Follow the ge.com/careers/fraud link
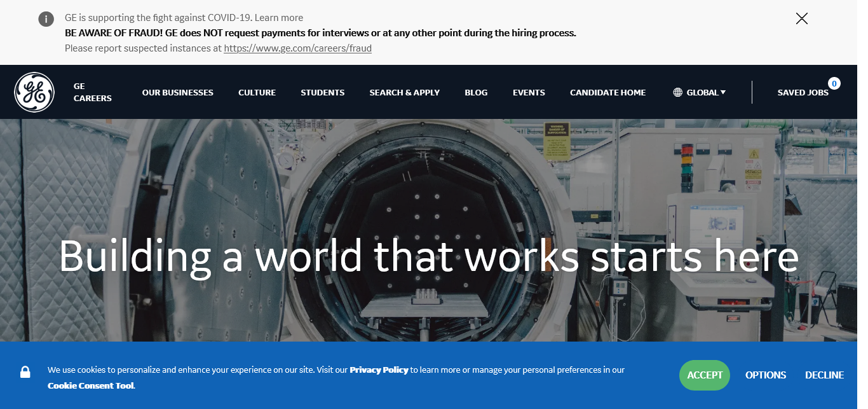The height and width of the screenshot is (409, 868). click(x=297, y=48)
